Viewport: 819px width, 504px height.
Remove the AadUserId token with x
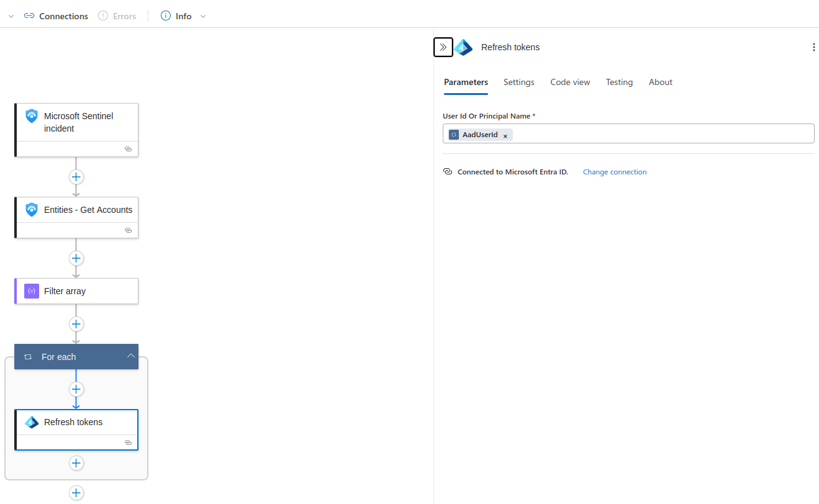point(505,135)
